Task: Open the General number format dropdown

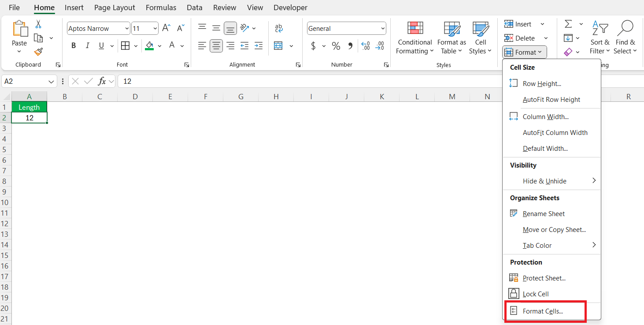Action: pyautogui.click(x=382, y=29)
